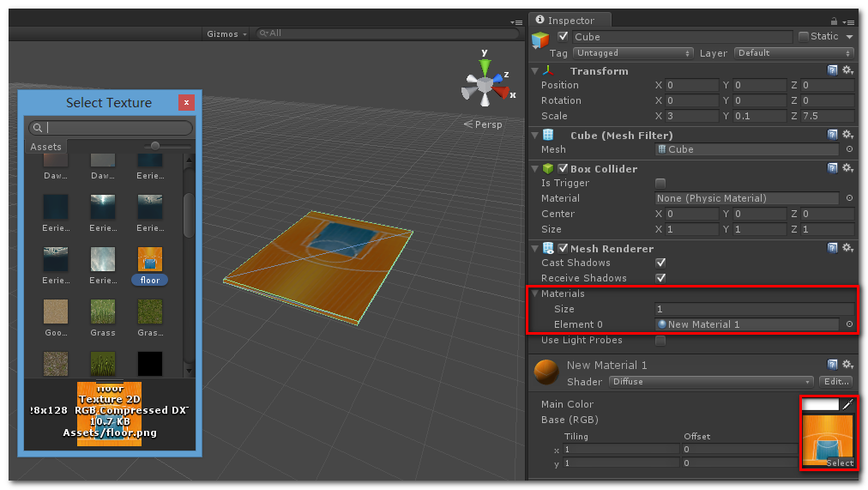This screenshot has width=868, height=490.
Task: Enable Is Trigger checkbox
Action: tap(660, 184)
